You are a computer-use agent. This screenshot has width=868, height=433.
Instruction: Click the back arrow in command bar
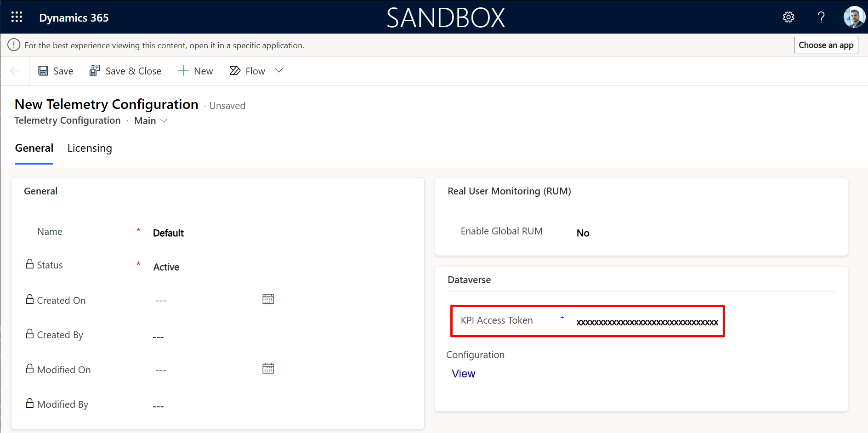click(15, 71)
